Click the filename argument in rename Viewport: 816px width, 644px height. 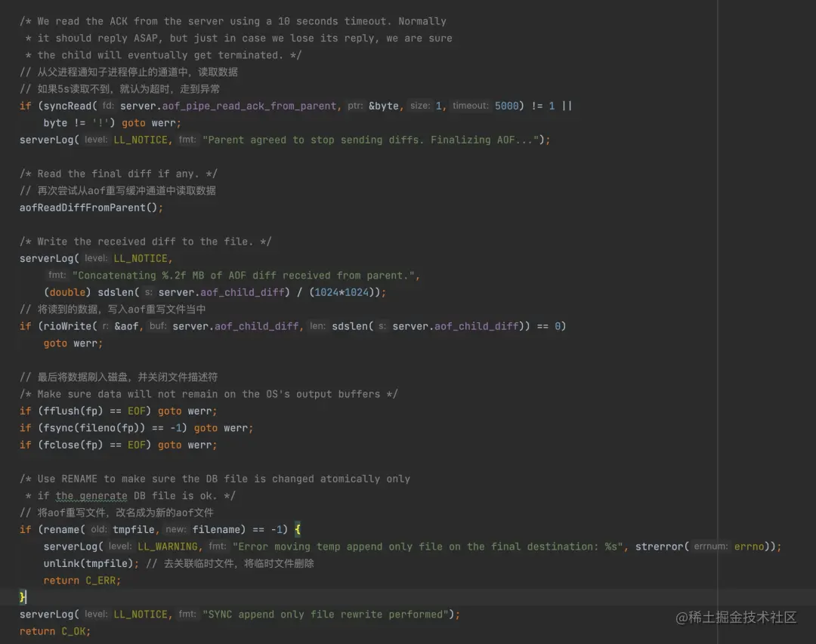pos(216,529)
